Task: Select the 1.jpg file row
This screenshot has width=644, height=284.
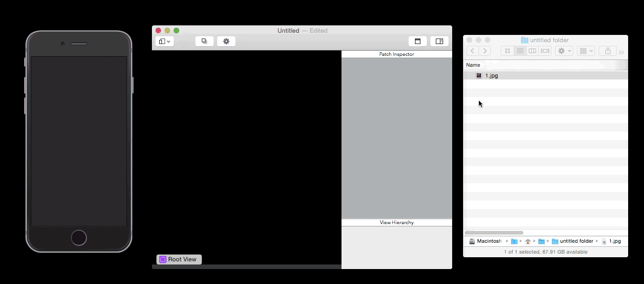Action: point(546,76)
